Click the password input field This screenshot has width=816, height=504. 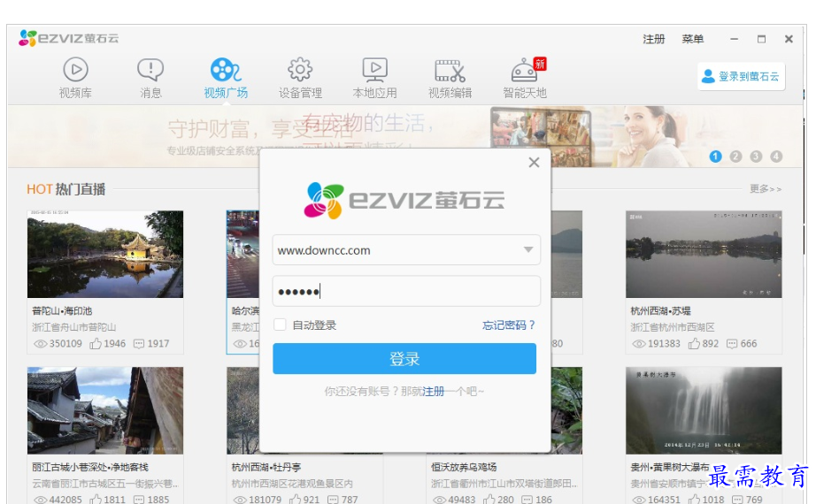pyautogui.click(x=406, y=291)
